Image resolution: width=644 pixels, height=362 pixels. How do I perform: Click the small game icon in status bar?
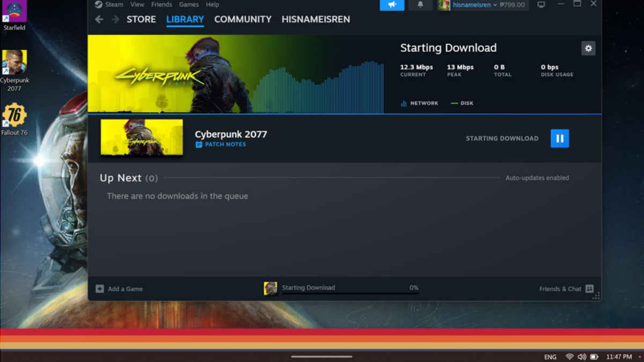click(x=270, y=289)
